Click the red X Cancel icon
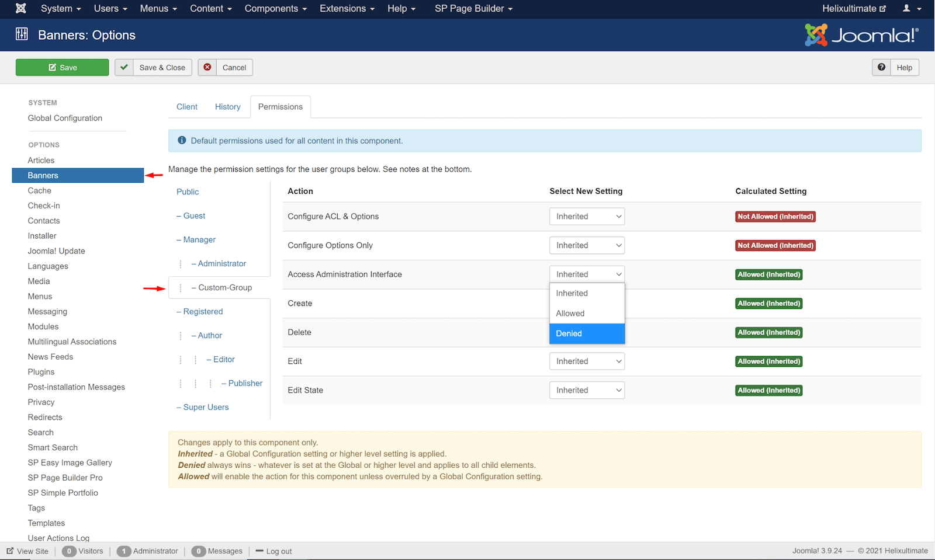935x560 pixels. tap(207, 67)
